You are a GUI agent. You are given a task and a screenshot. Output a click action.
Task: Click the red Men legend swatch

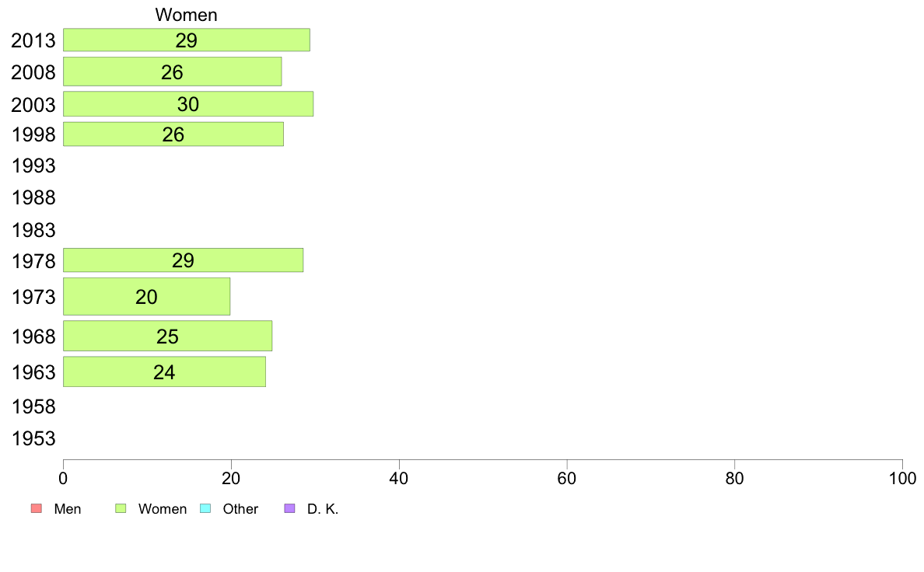(x=37, y=508)
